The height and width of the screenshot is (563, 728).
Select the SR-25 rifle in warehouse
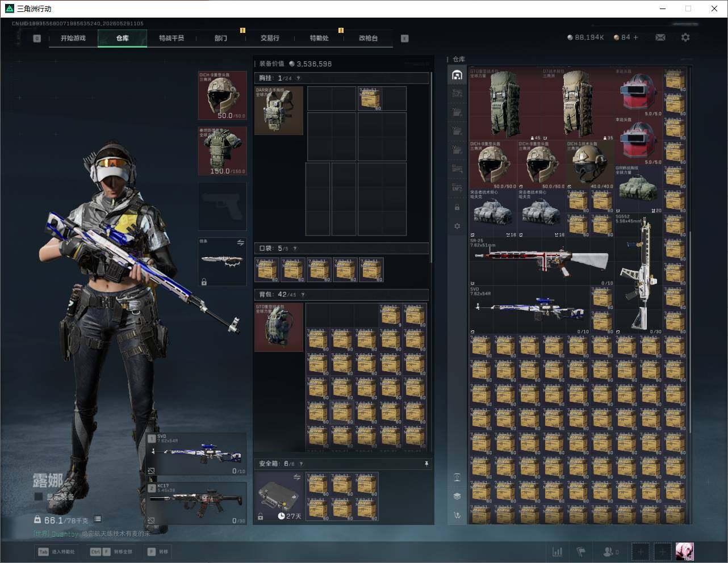[x=542, y=262]
